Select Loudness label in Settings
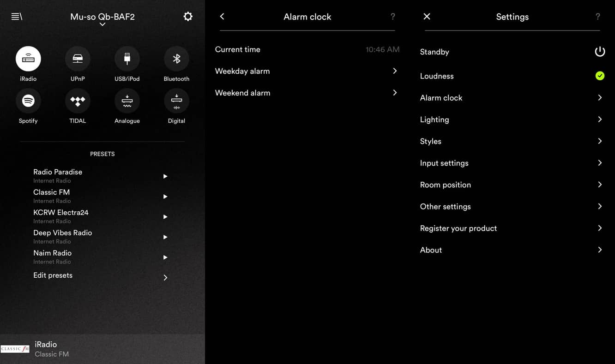The height and width of the screenshot is (364, 615). click(437, 76)
